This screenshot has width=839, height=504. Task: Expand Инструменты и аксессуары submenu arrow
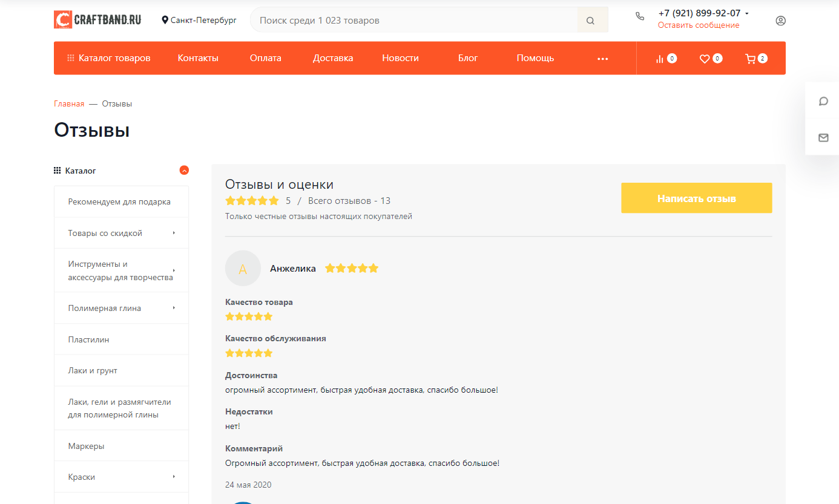174,270
